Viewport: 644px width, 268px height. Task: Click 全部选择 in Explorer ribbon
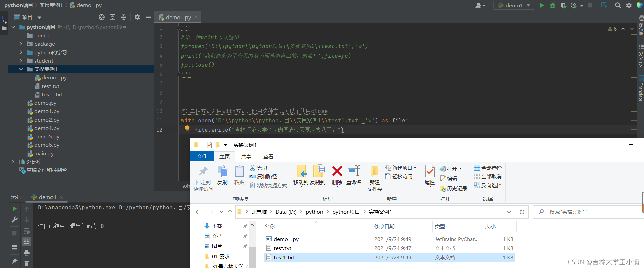tap(488, 168)
